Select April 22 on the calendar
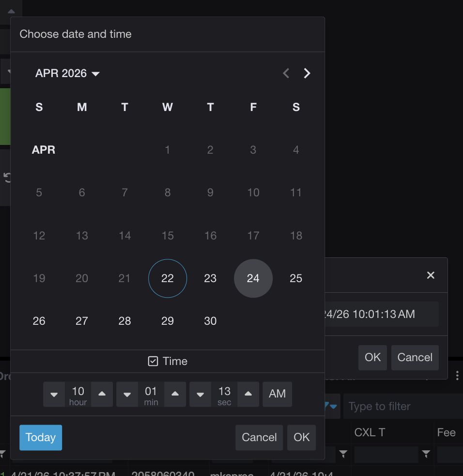The width and height of the screenshot is (463, 476). tap(168, 278)
